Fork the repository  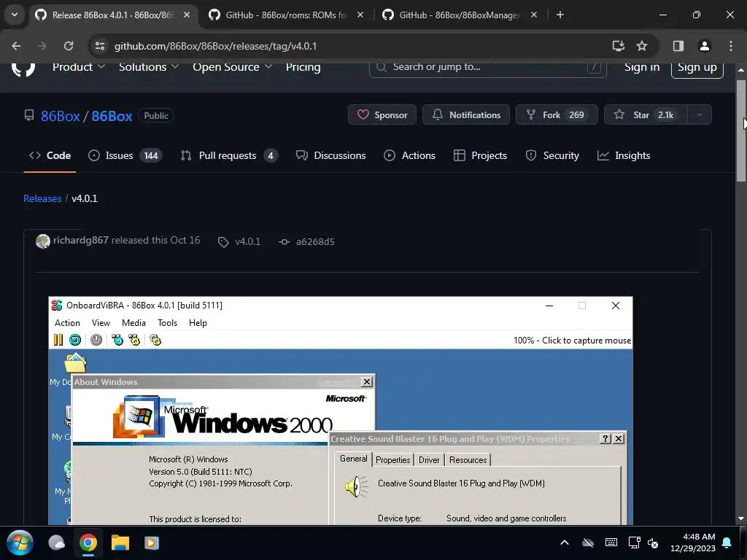(x=557, y=114)
